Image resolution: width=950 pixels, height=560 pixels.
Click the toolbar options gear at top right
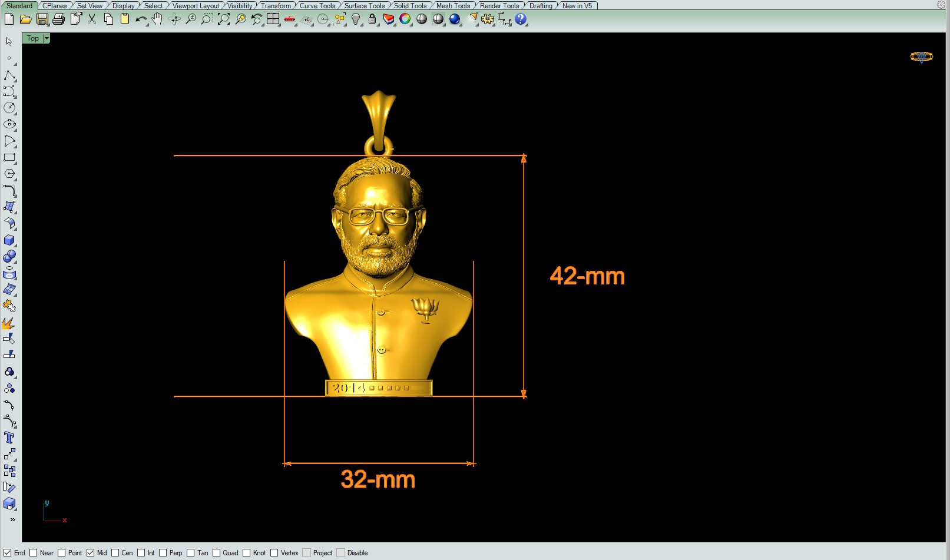[941, 5]
